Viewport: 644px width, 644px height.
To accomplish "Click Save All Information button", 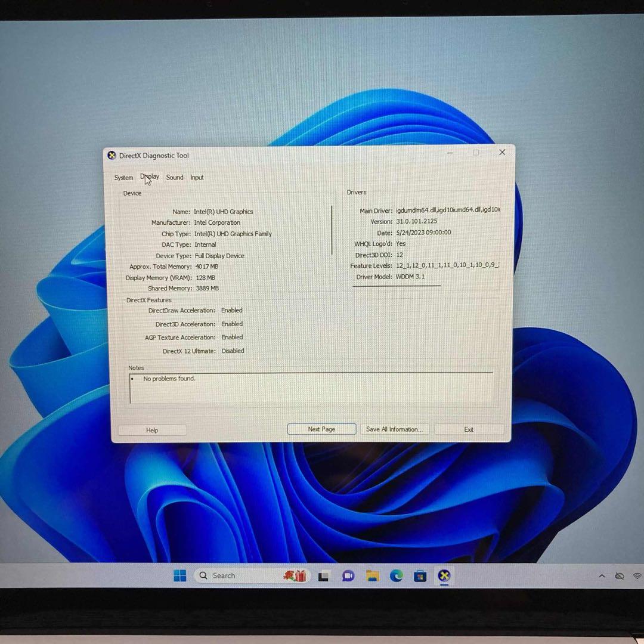I will coord(394,429).
